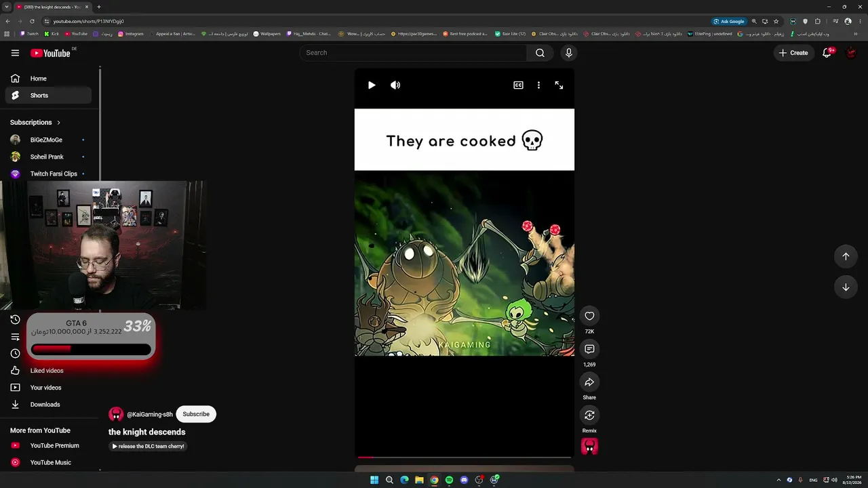This screenshot has height=488, width=868.
Task: Open File Explorer from the taskbar
Action: (419, 480)
